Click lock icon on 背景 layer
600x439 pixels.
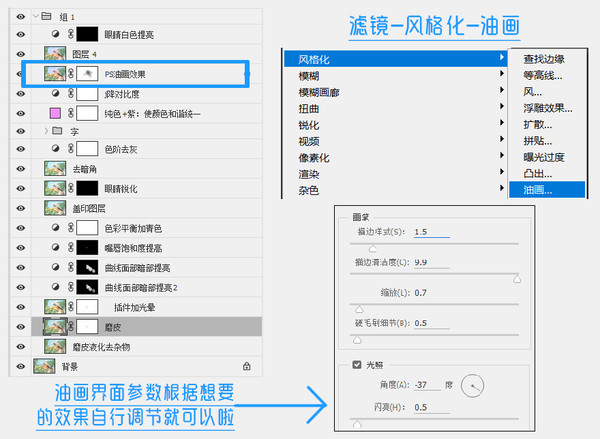[x=247, y=366]
